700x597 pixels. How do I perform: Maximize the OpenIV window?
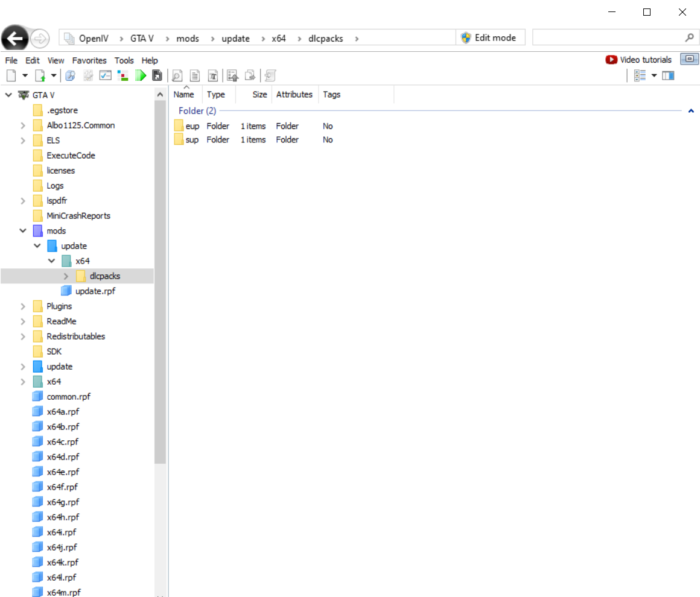647,12
